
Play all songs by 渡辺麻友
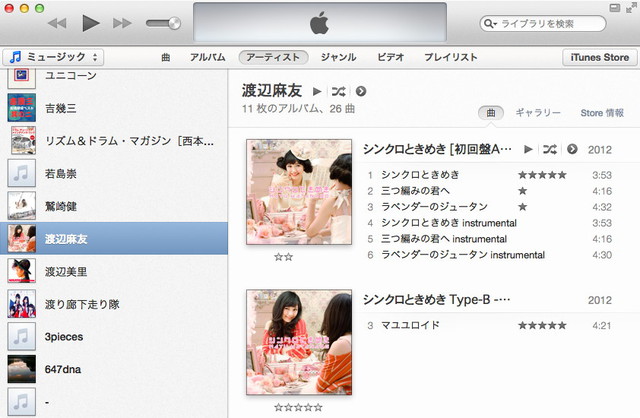(x=317, y=91)
